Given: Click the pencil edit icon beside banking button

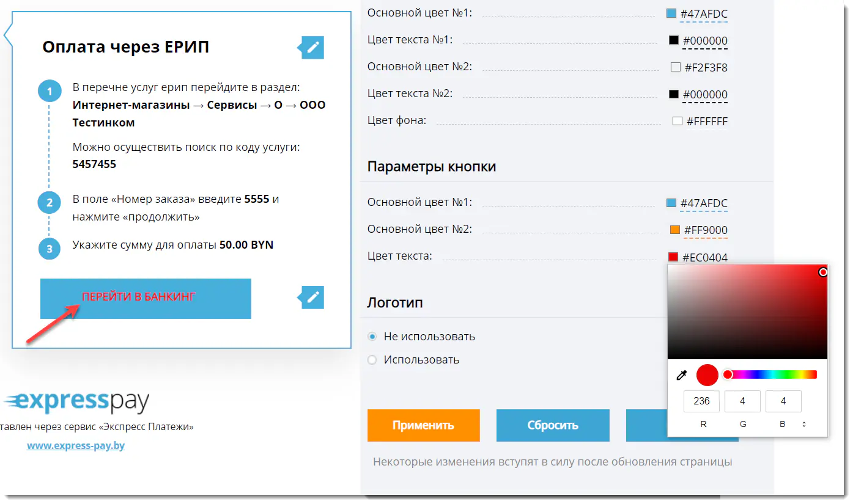Looking at the screenshot, I should pyautogui.click(x=313, y=298).
